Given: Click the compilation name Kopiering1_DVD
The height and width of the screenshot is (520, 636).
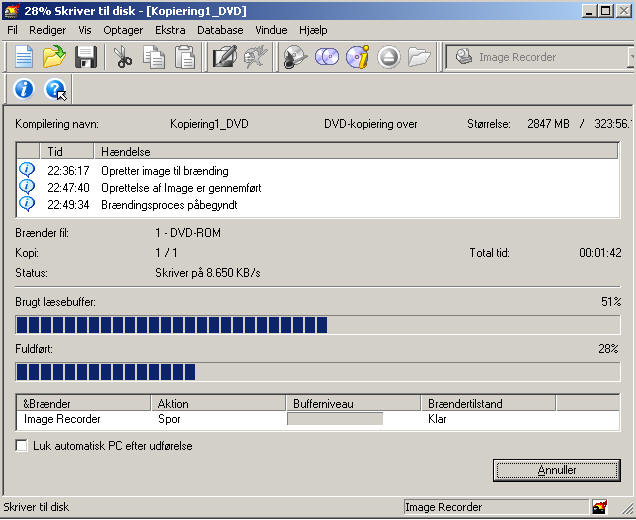Looking at the screenshot, I should [x=209, y=124].
